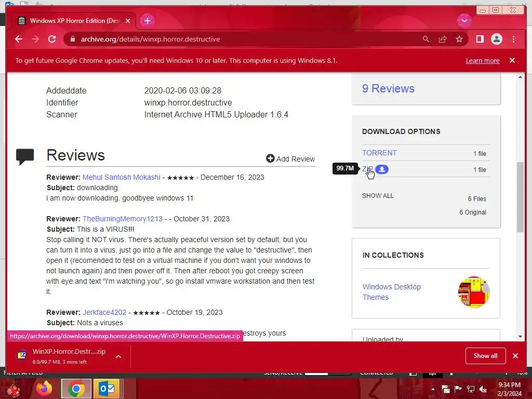The width and height of the screenshot is (532, 399).
Task: Click the Add Review plus icon
Action: tap(270, 158)
